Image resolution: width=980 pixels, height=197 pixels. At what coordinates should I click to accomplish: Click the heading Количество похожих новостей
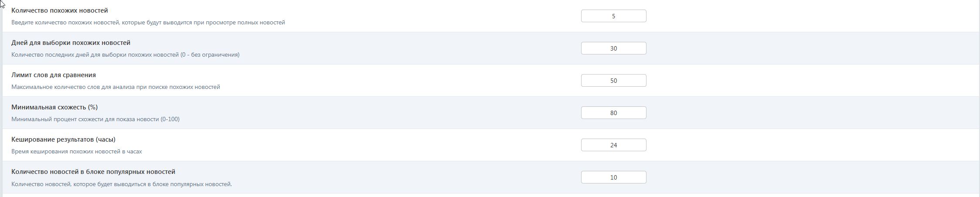(x=60, y=10)
